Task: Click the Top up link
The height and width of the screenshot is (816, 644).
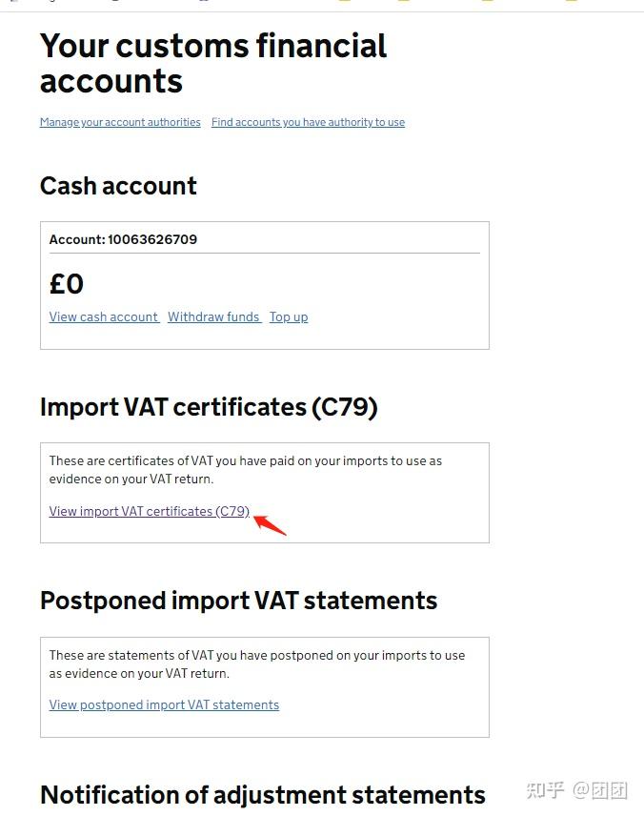Action: click(x=289, y=316)
